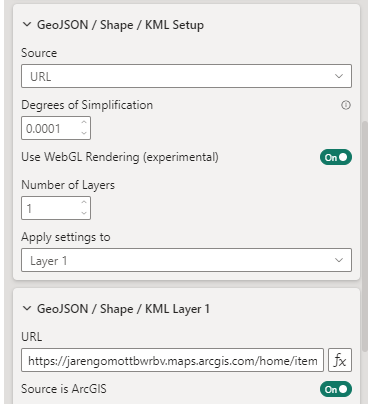The width and height of the screenshot is (368, 404).
Task: Open the fx conditional formatting button for URL
Action: click(340, 360)
